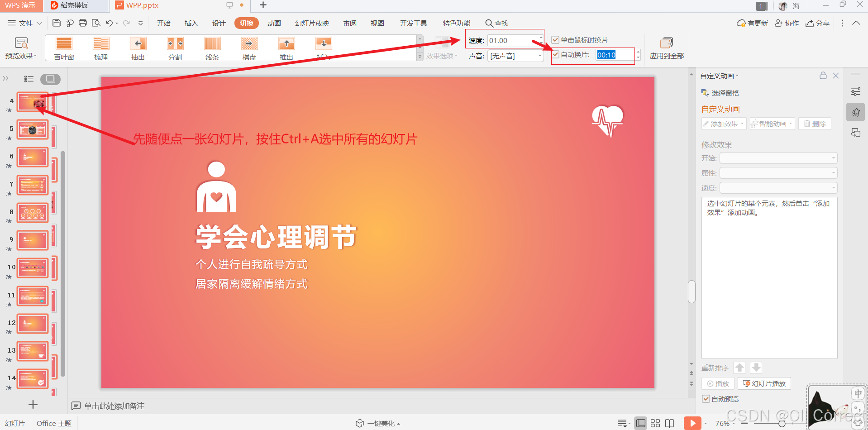Open the 一键美化 beautify menu
This screenshot has height=430, width=868.
pyautogui.click(x=378, y=423)
